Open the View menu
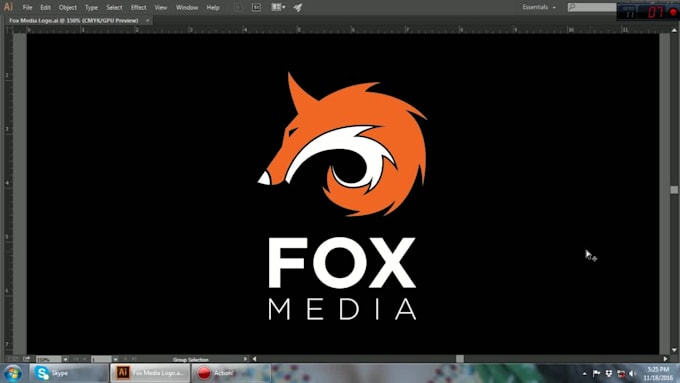Viewport: 680px width, 383px height. pyautogui.click(x=160, y=7)
